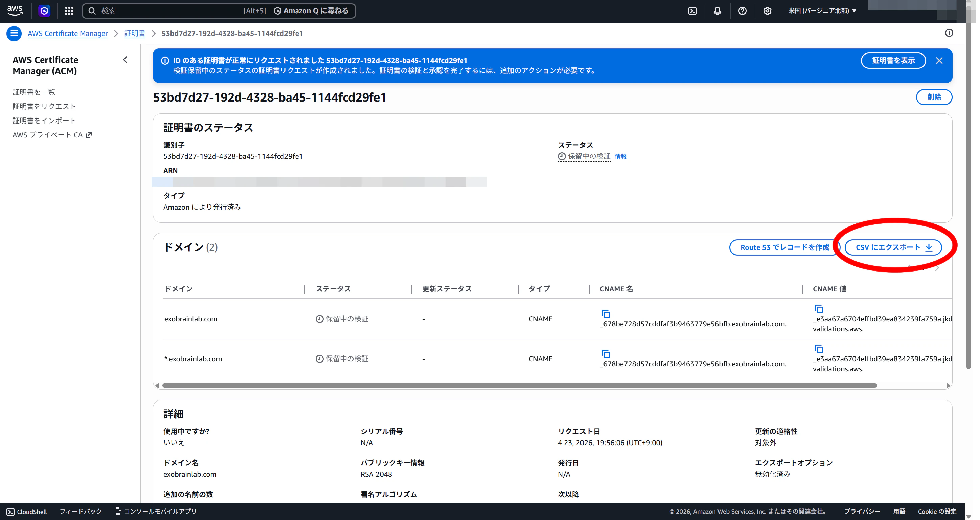Image resolution: width=980 pixels, height=520 pixels.
Task: Open notifications bell icon
Action: point(717,10)
